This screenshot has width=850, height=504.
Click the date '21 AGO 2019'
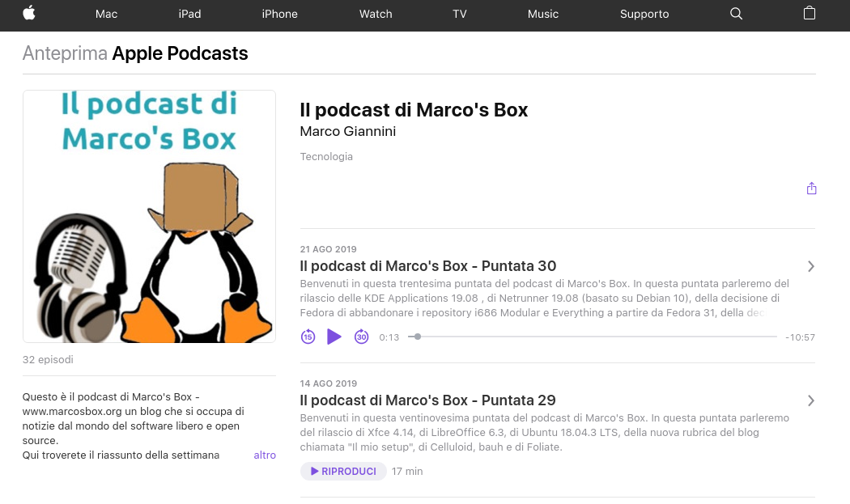pos(328,249)
